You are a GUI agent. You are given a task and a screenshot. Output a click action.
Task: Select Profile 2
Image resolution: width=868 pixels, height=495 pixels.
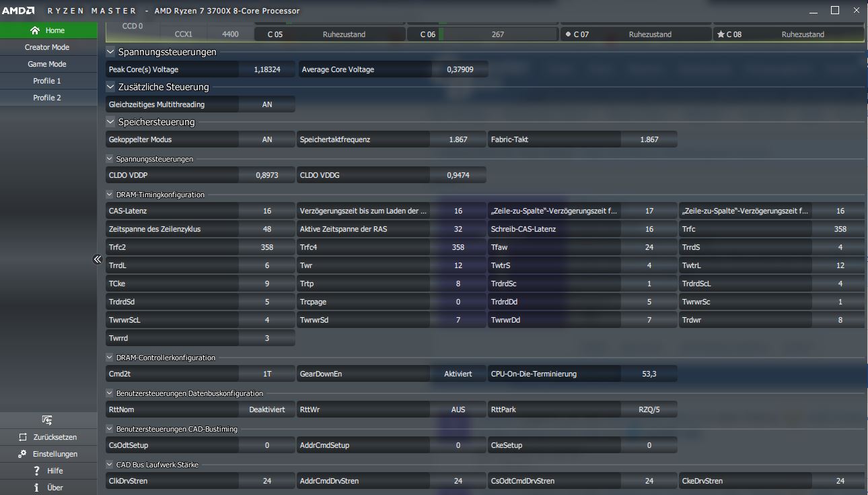tap(48, 98)
